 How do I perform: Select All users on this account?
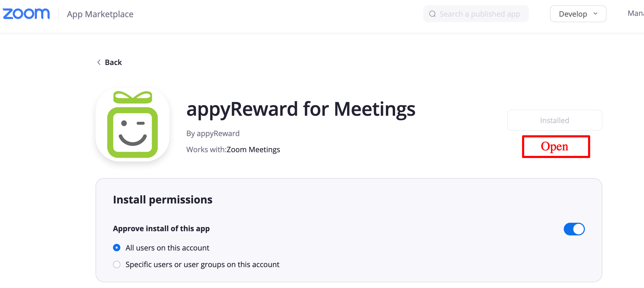point(117,248)
